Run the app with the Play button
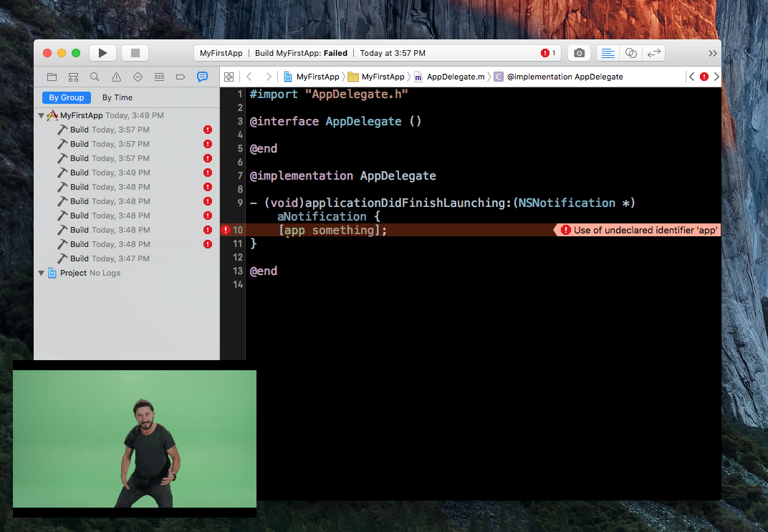This screenshot has width=768, height=532. [102, 53]
